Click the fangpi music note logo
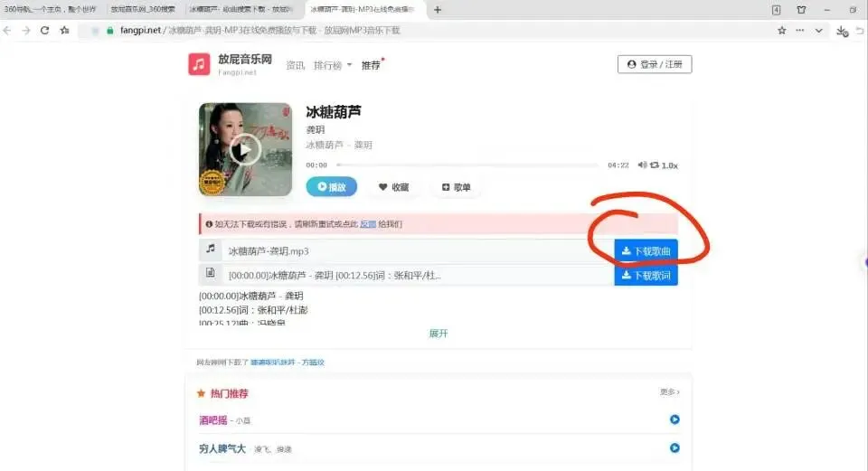Image resolution: width=868 pixels, height=471 pixels. (199, 64)
